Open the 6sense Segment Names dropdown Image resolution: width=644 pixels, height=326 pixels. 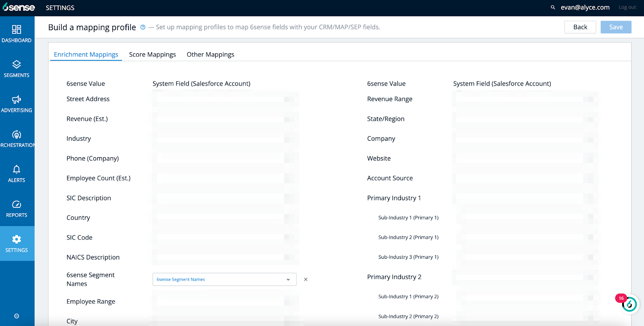coord(225,279)
